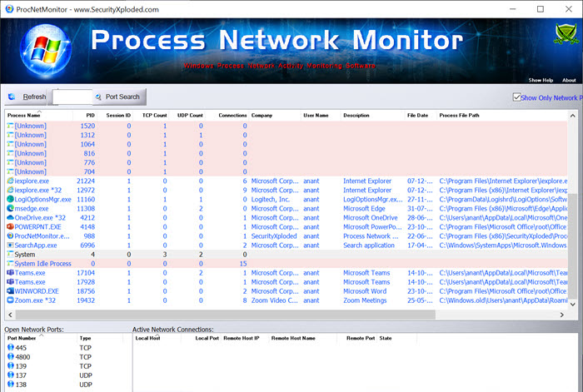The image size is (583, 392).
Task: Sort connections by Local Host header
Action: coord(147,338)
